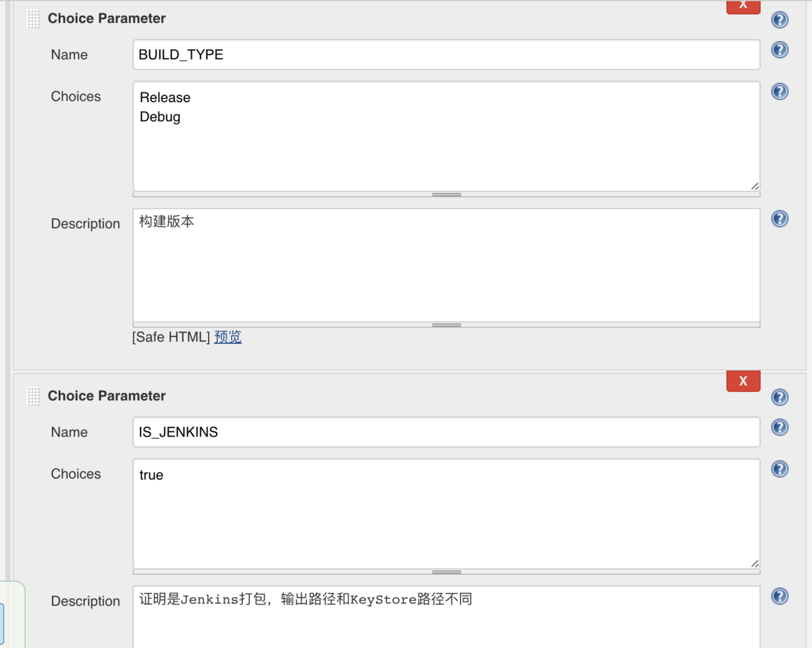Image resolution: width=812 pixels, height=648 pixels.
Task: Click help icon on first Choice Parameter header
Action: point(779,20)
